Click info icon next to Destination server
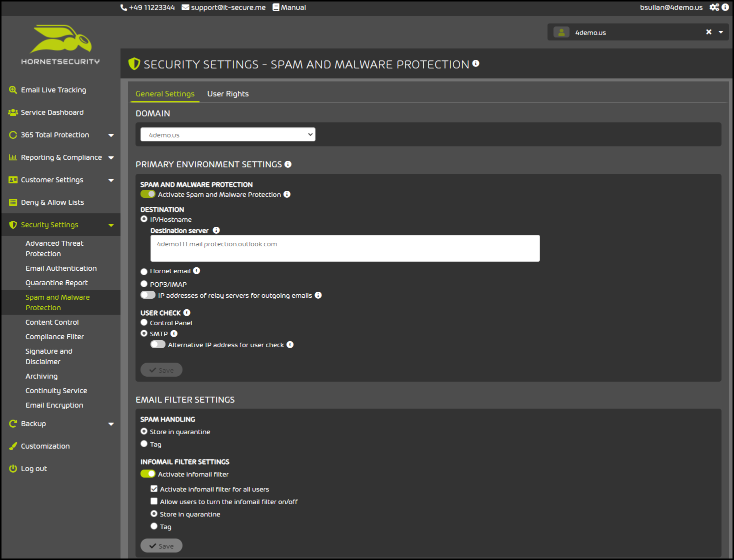Screen dimensions: 734x560 click(x=216, y=230)
